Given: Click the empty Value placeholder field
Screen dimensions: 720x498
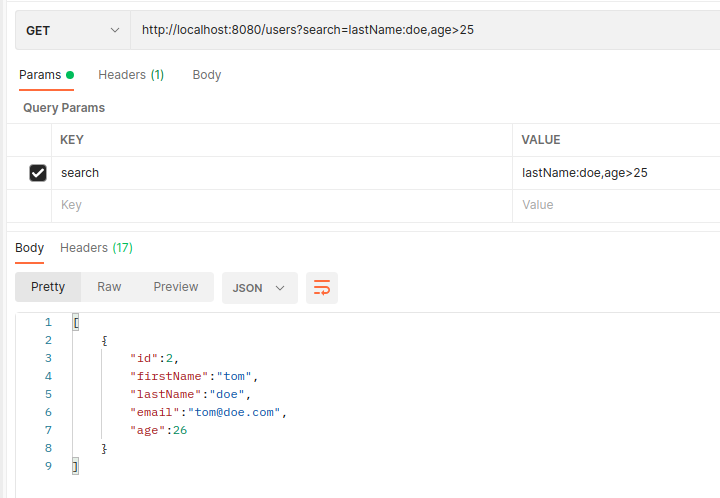Looking at the screenshot, I should point(615,205).
